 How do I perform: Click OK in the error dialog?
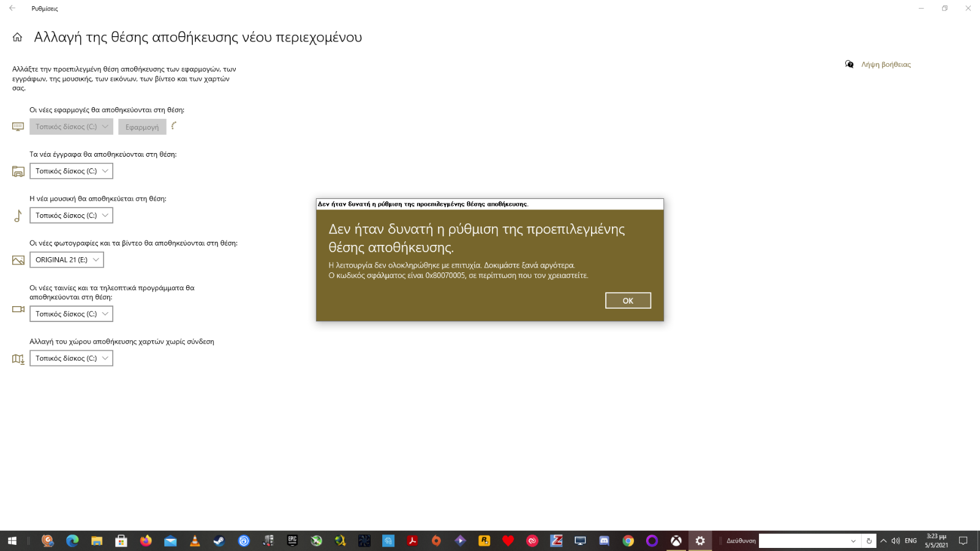coord(628,301)
